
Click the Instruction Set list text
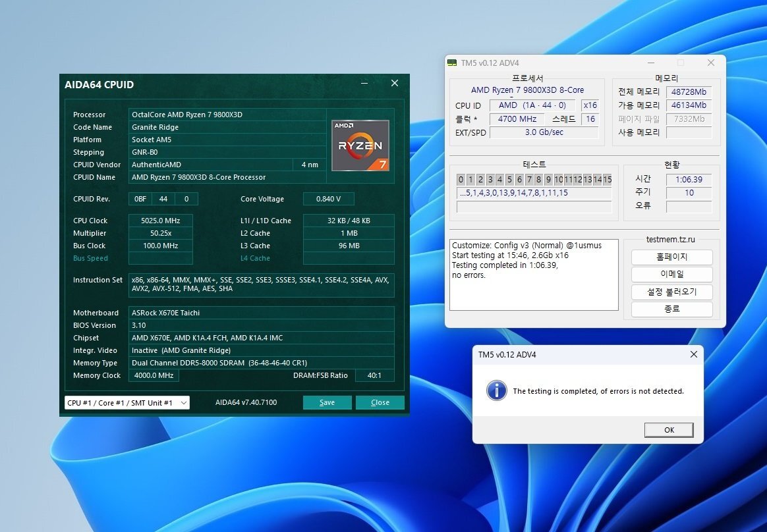[261, 284]
